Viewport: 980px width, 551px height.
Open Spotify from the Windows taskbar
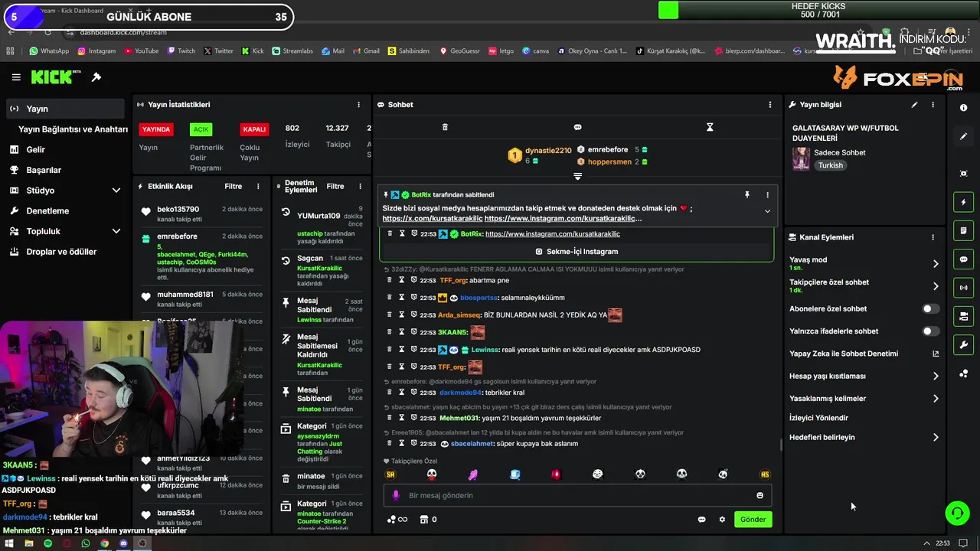pos(47,543)
